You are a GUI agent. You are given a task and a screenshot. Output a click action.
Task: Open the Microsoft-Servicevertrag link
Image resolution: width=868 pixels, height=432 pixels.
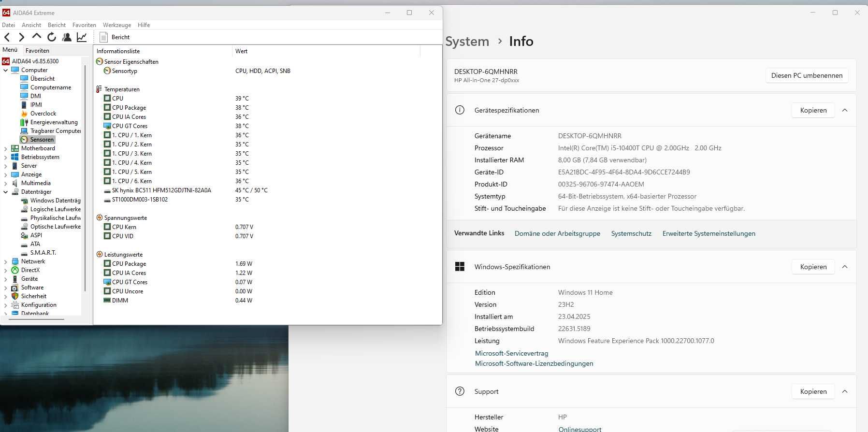pos(511,353)
